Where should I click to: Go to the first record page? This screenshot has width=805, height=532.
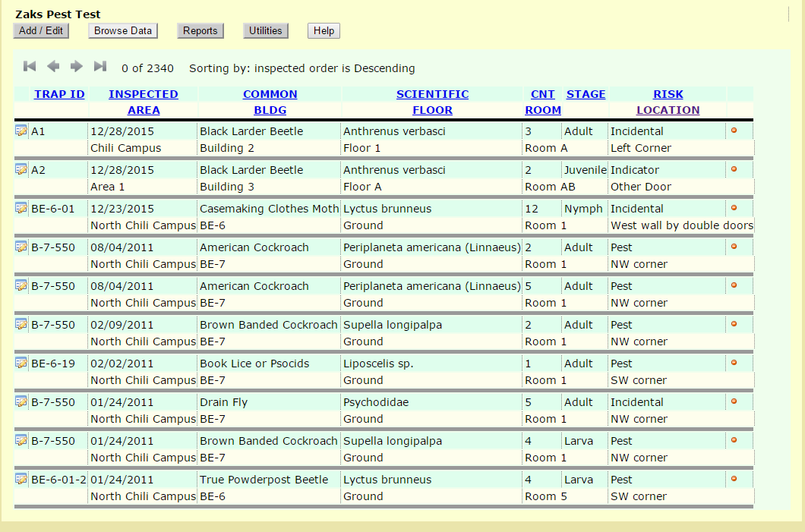click(x=30, y=66)
